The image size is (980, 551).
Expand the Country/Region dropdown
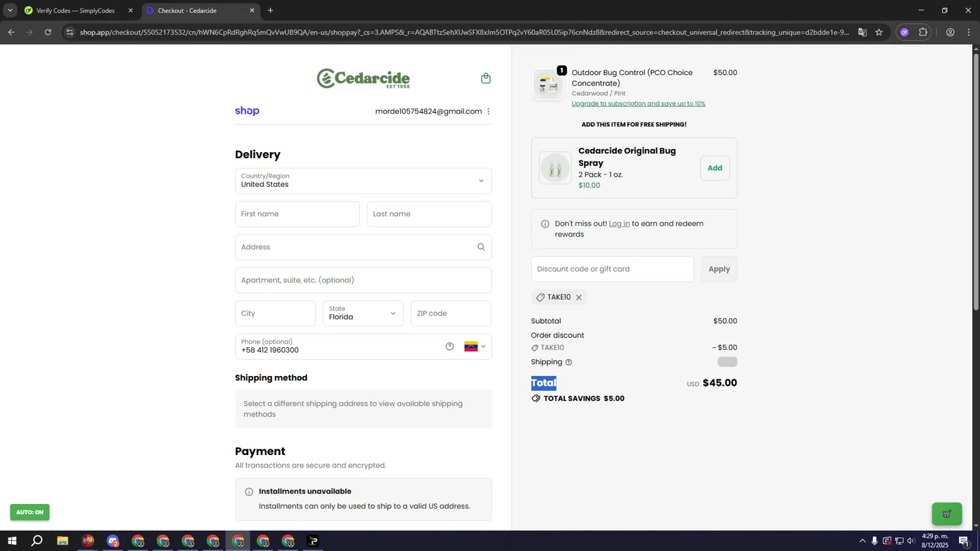click(x=363, y=181)
